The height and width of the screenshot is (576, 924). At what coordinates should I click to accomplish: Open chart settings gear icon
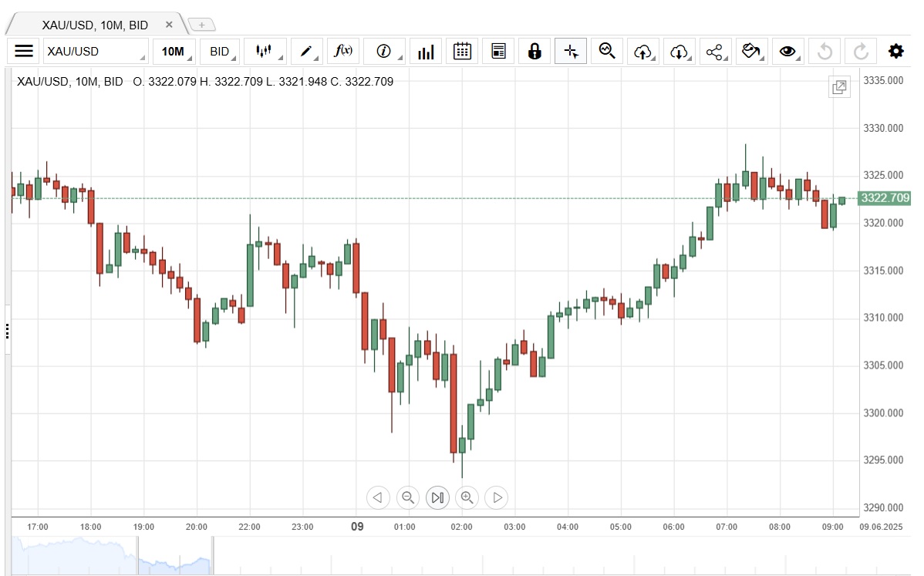pos(895,52)
